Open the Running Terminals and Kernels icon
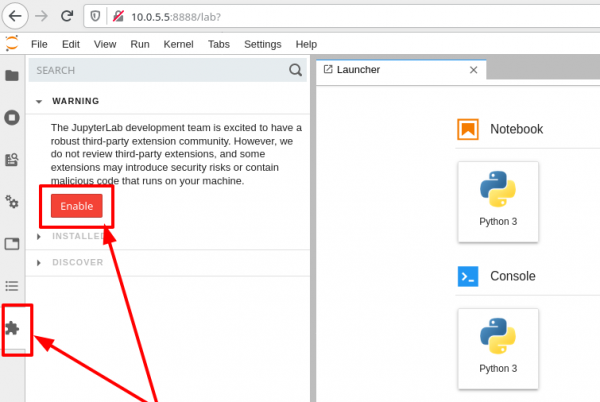This screenshot has height=402, width=600. coord(12,117)
